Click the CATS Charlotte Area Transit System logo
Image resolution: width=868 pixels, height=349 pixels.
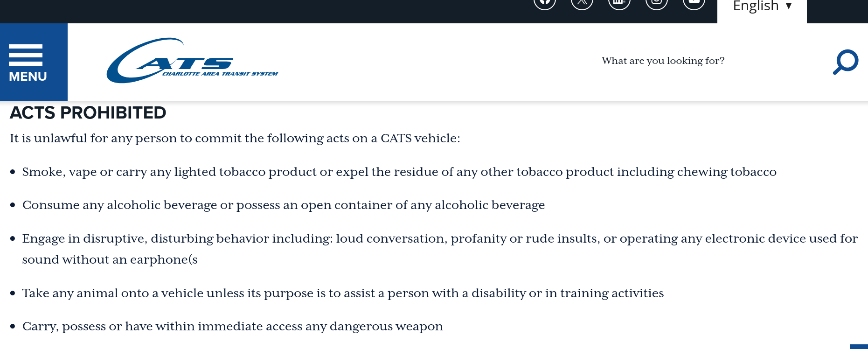(x=192, y=61)
